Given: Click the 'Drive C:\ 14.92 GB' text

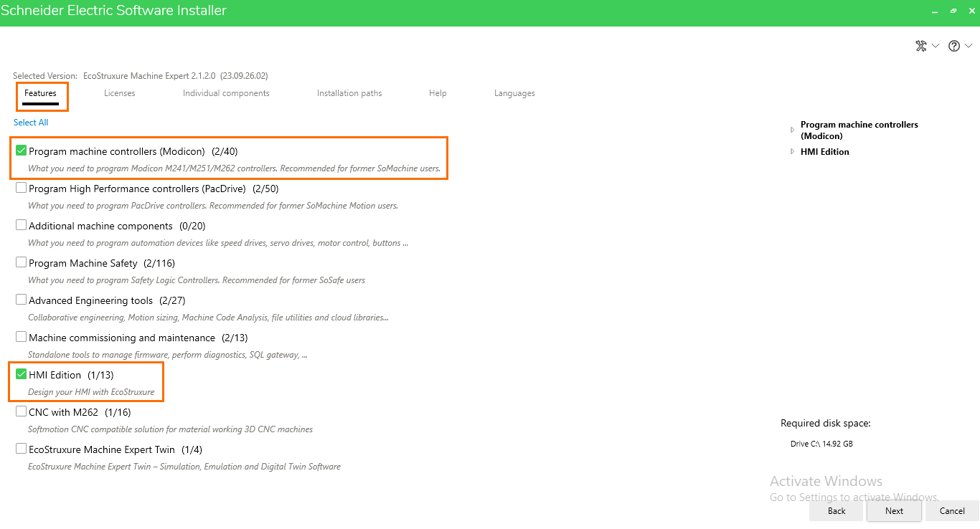Looking at the screenshot, I should [x=821, y=444].
